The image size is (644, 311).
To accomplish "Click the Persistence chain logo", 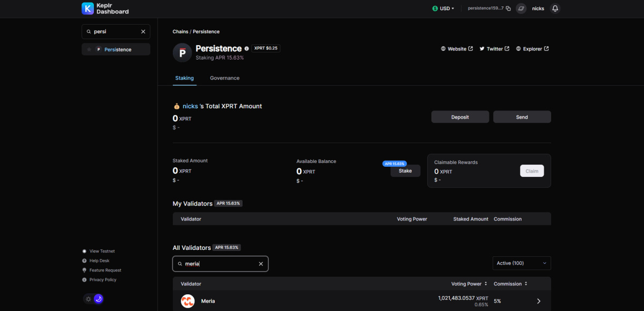I will point(182,53).
